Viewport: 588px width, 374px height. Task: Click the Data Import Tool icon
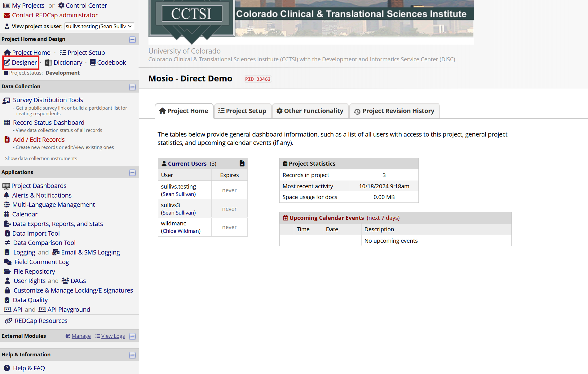coord(7,233)
